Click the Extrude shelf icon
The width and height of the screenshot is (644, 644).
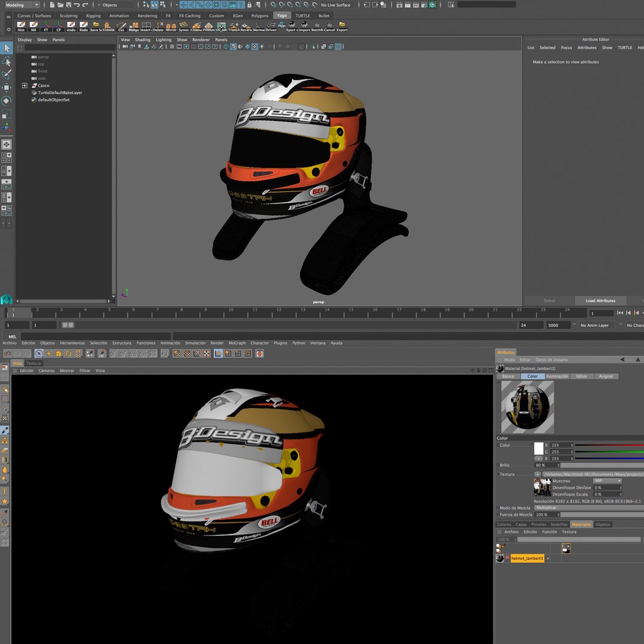pyautogui.click(x=109, y=27)
